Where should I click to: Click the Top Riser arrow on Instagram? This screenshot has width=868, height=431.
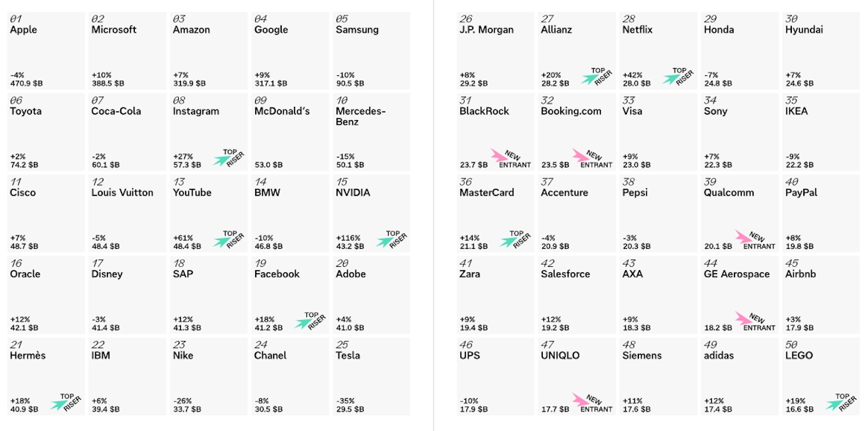221,160
